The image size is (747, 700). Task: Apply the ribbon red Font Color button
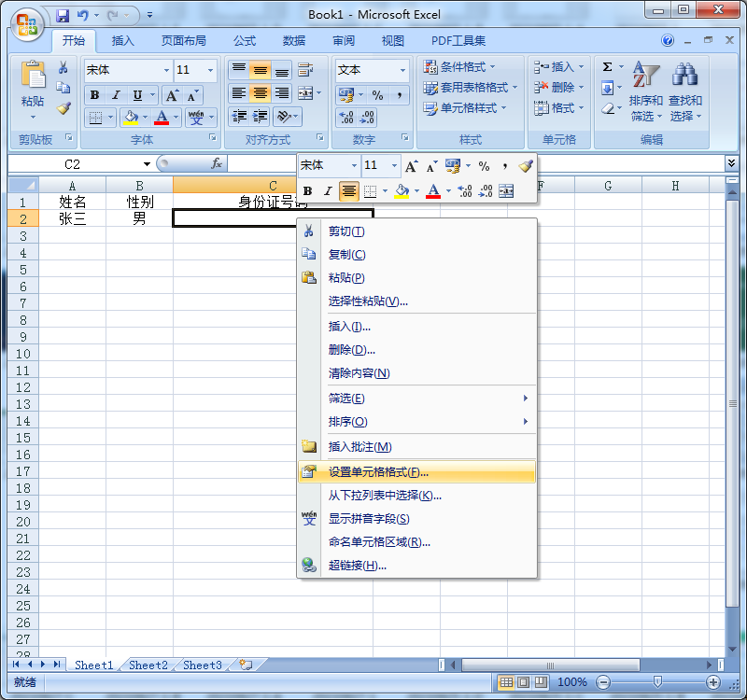(162, 117)
